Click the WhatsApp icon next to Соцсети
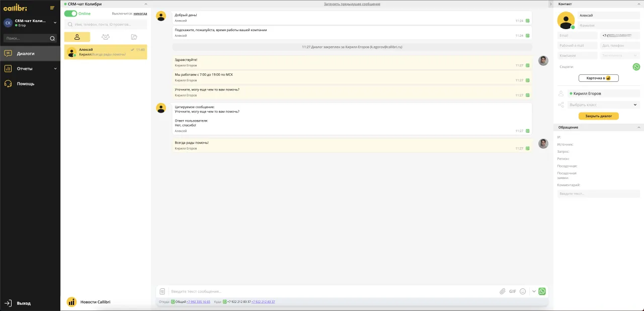 636,67
